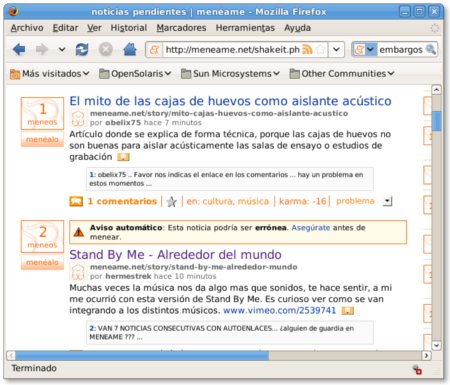This screenshot has width=450, height=385.
Task: Click small icon after the vimeo link
Action: point(348,311)
